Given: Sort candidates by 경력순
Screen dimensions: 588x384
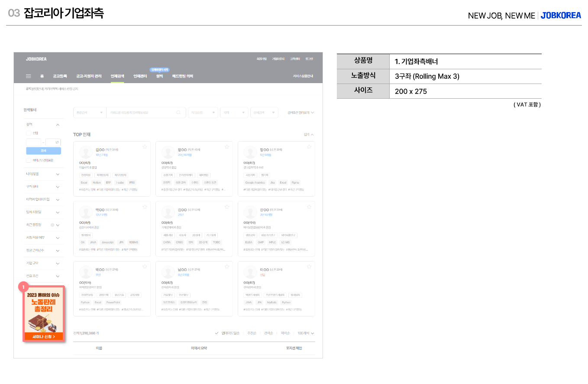Looking at the screenshot, I should [268, 333].
